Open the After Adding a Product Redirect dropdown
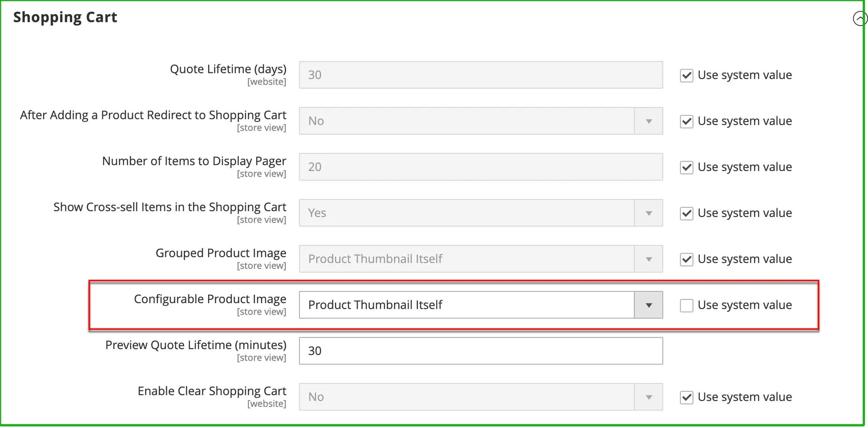Image resolution: width=868 pixels, height=428 pixels. 480,121
